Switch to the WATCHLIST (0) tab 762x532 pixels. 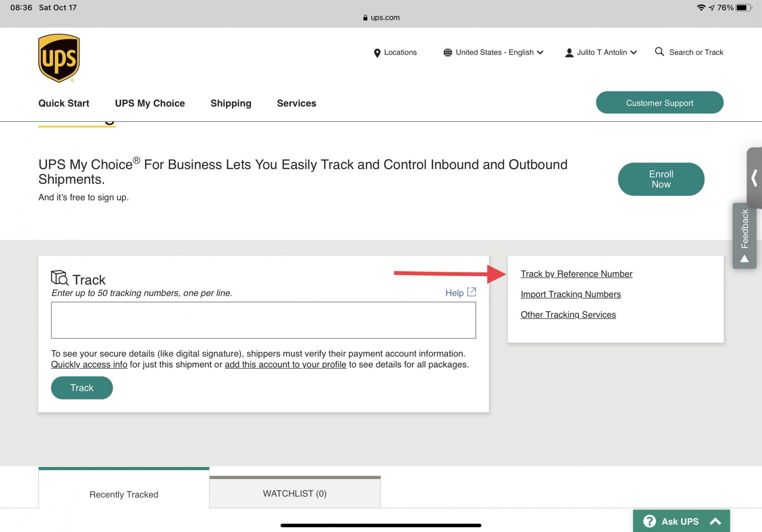tap(295, 493)
